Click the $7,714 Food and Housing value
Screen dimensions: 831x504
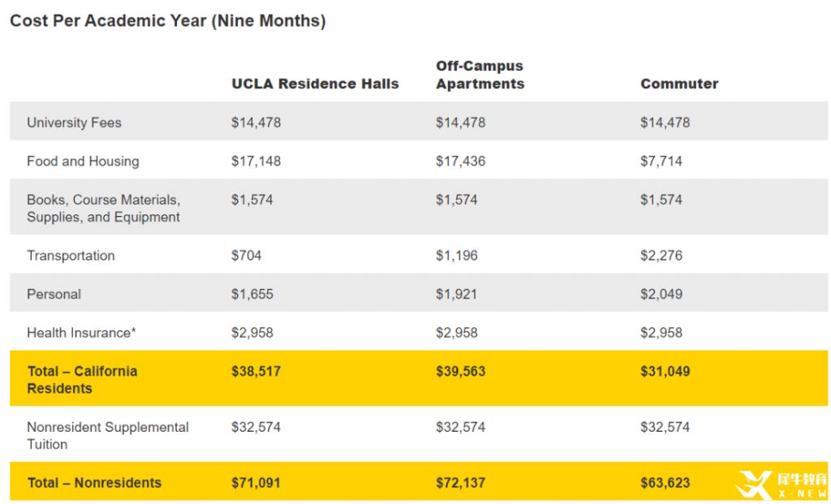pos(661,162)
